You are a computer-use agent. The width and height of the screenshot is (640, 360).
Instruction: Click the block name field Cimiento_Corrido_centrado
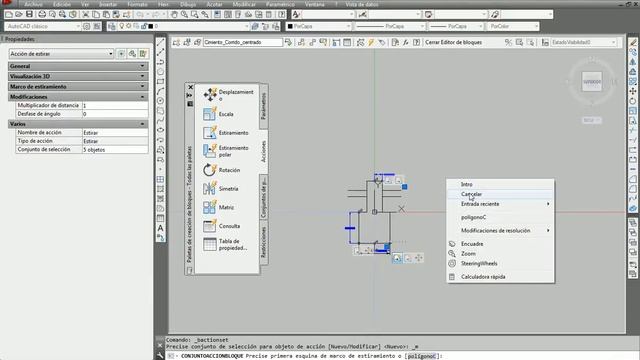[x=243, y=42]
